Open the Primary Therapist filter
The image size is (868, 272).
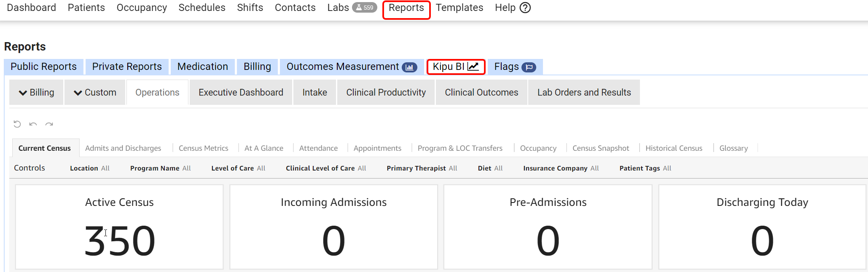click(422, 168)
